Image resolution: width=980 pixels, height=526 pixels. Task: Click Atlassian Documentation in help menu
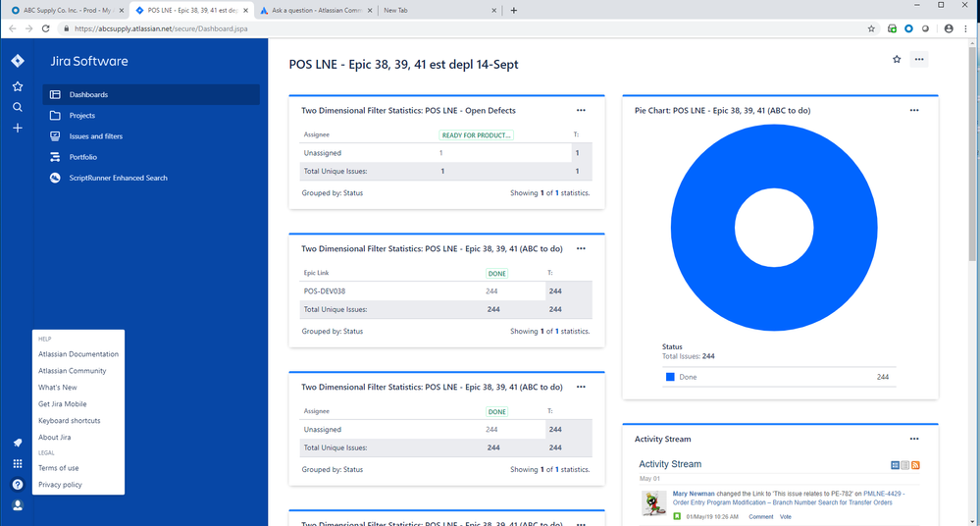point(78,354)
